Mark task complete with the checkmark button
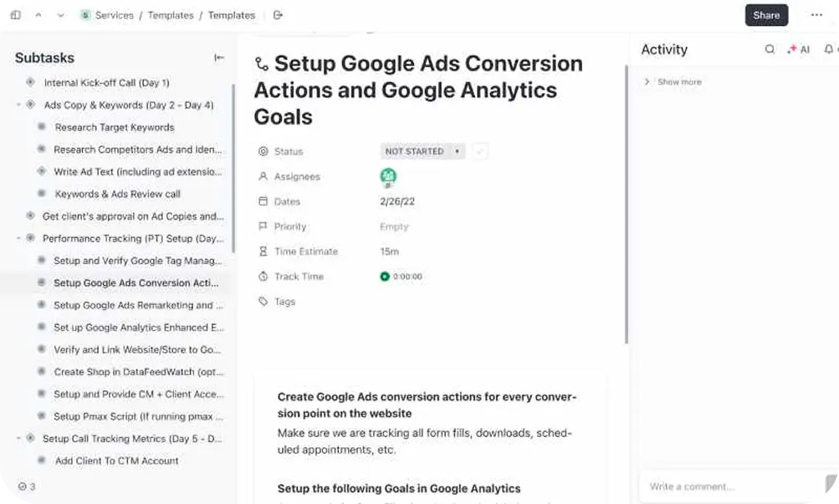839x504 pixels. [480, 151]
